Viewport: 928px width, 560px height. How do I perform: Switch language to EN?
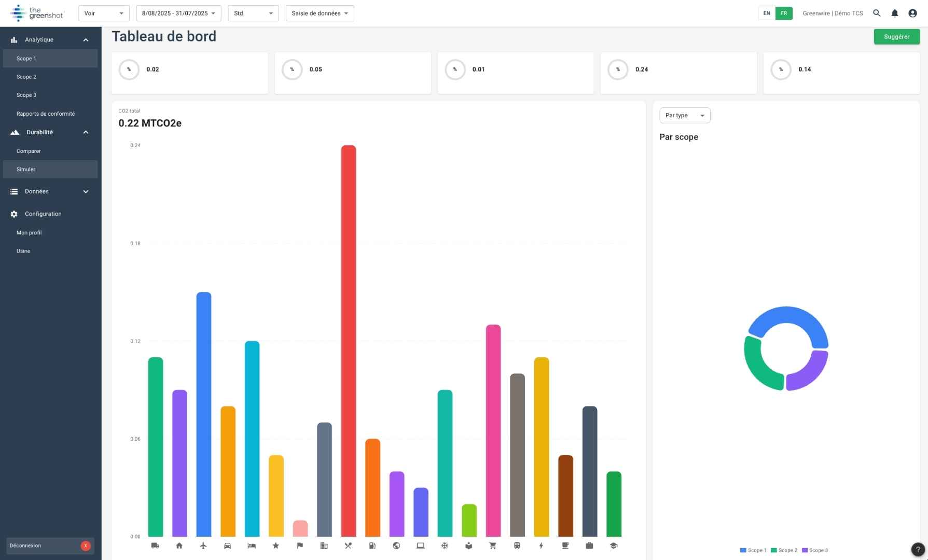point(766,13)
